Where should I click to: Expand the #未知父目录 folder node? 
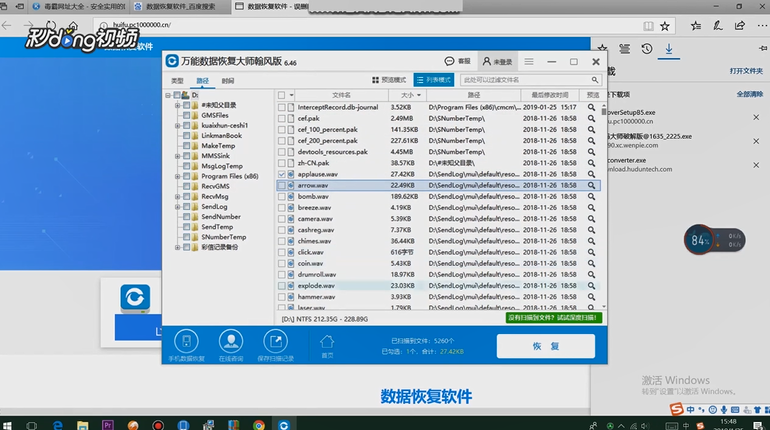pyautogui.click(x=178, y=105)
